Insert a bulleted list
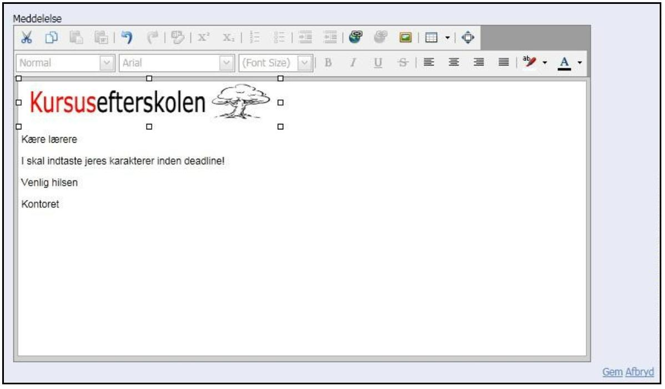The width and height of the screenshot is (665, 389). [x=279, y=38]
